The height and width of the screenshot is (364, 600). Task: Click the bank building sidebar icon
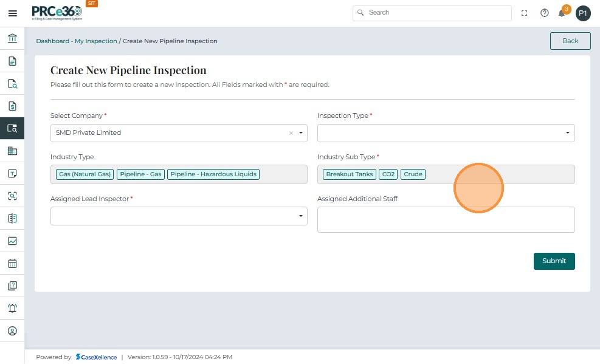tap(12, 39)
